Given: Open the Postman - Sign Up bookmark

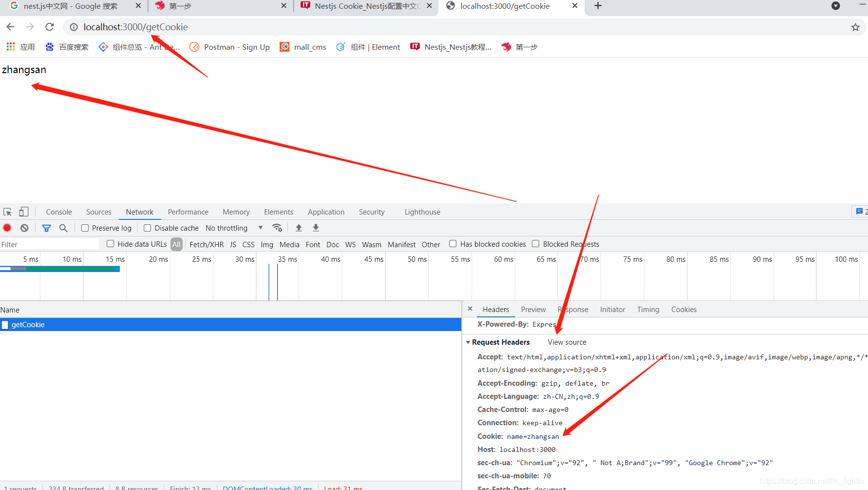Looking at the screenshot, I should click(x=229, y=47).
